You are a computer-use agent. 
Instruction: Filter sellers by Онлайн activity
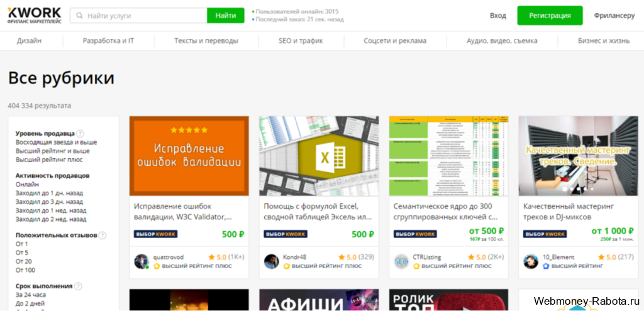point(27,184)
